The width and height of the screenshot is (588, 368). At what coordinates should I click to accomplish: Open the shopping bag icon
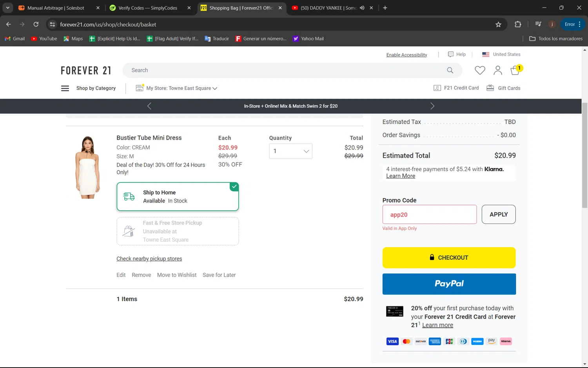click(516, 70)
